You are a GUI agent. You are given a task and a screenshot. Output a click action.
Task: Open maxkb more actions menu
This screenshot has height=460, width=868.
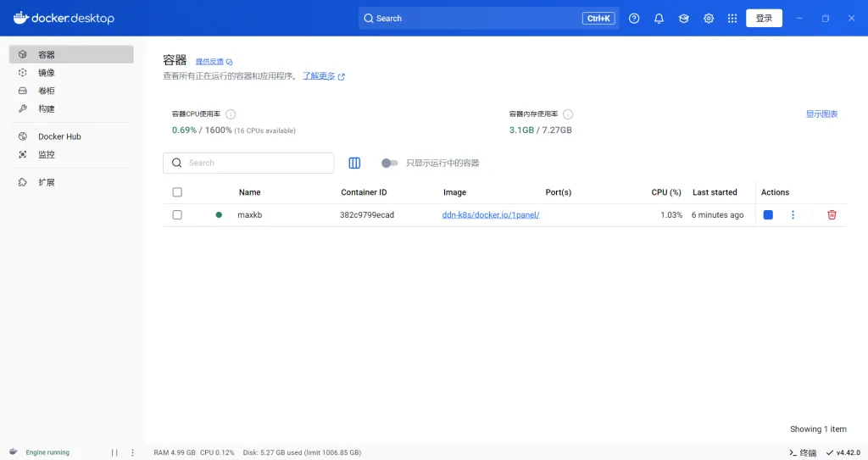coord(793,215)
